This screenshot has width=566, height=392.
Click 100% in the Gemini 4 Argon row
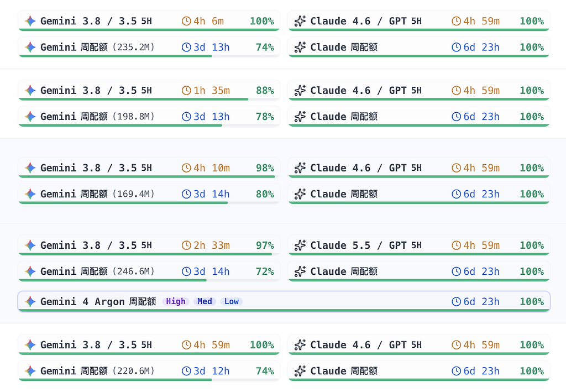click(532, 301)
